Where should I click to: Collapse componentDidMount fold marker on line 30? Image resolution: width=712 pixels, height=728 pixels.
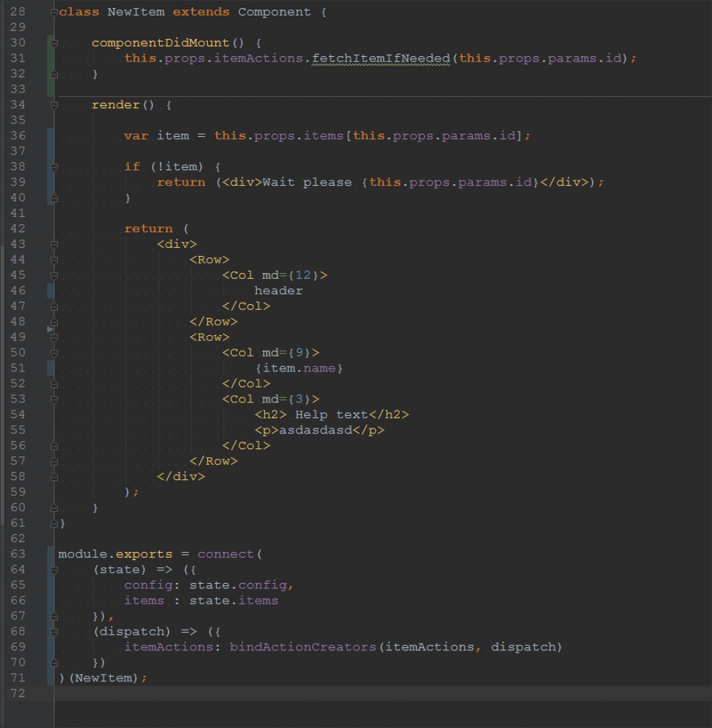54,43
